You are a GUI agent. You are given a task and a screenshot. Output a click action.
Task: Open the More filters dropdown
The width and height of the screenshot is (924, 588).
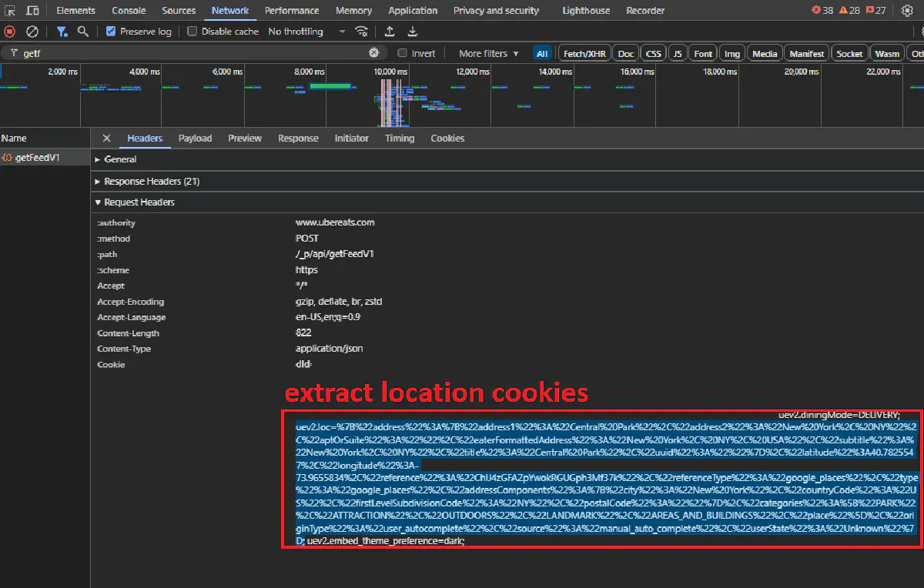pos(489,53)
